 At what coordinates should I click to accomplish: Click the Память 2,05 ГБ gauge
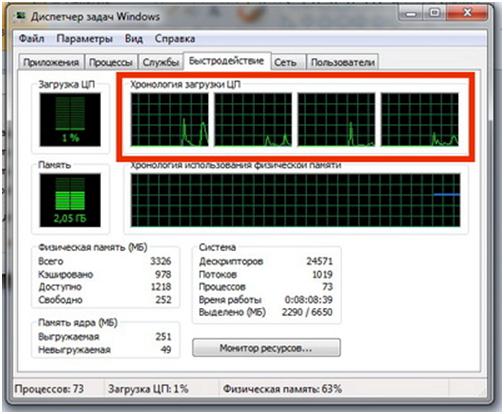[x=70, y=200]
